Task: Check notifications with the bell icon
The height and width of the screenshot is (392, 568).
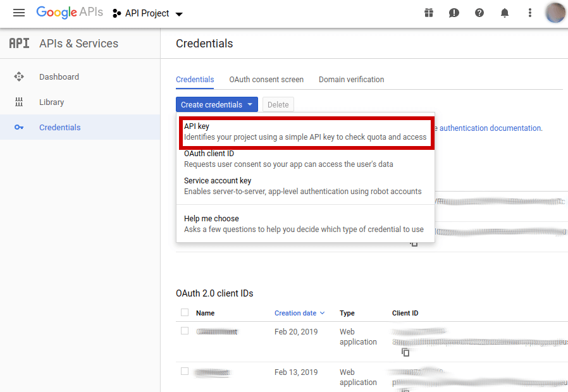Action: coord(505,13)
